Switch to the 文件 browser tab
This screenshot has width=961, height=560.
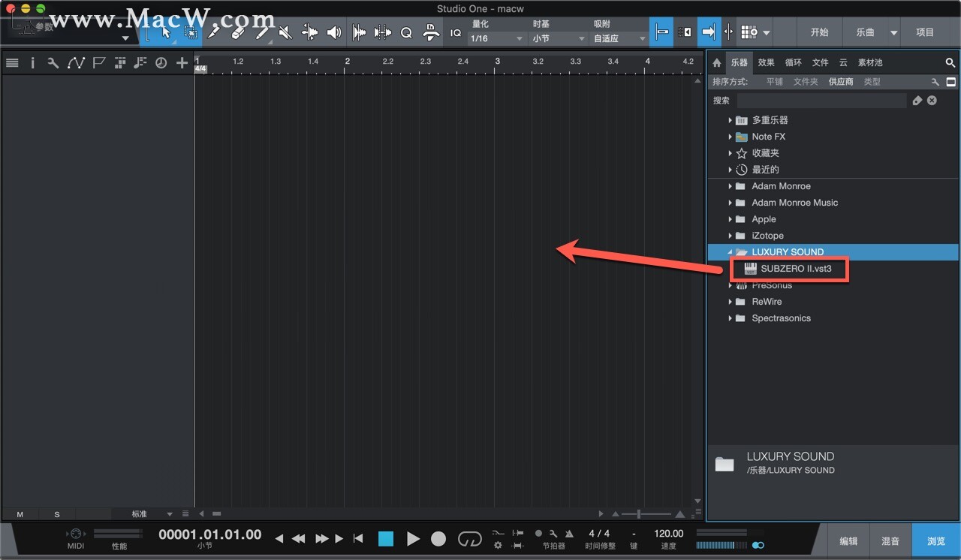821,63
